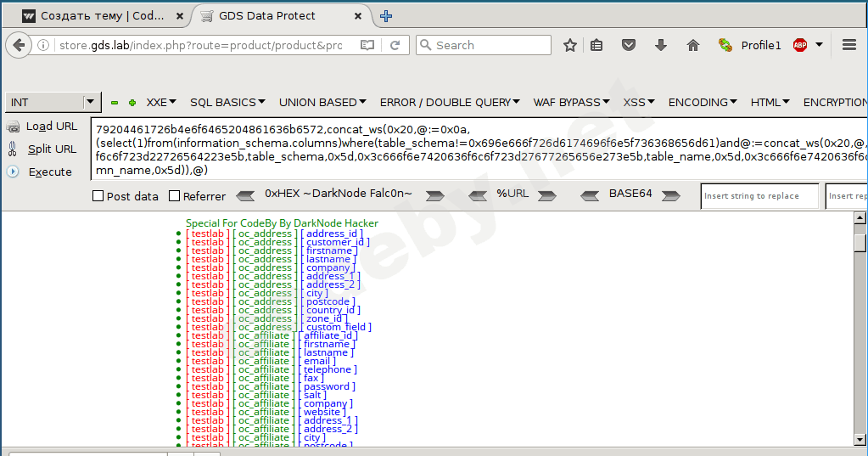
Task: Close the GDS Data Protect tab
Action: point(357,16)
